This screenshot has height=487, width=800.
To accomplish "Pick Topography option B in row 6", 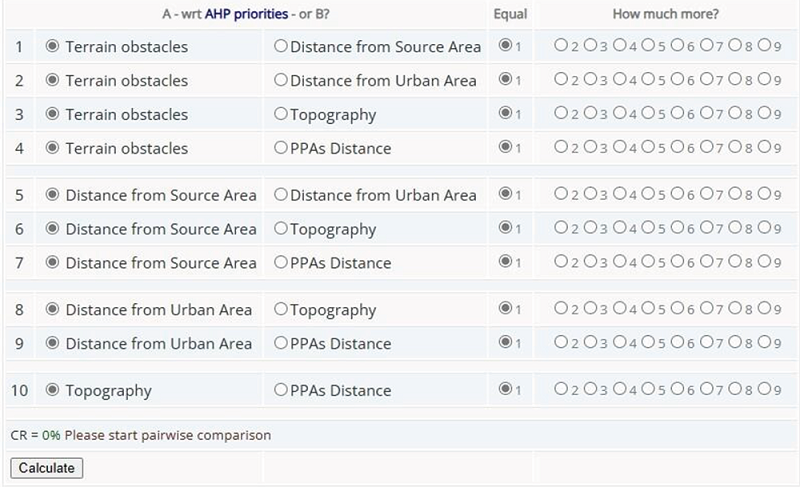I will (x=281, y=229).
